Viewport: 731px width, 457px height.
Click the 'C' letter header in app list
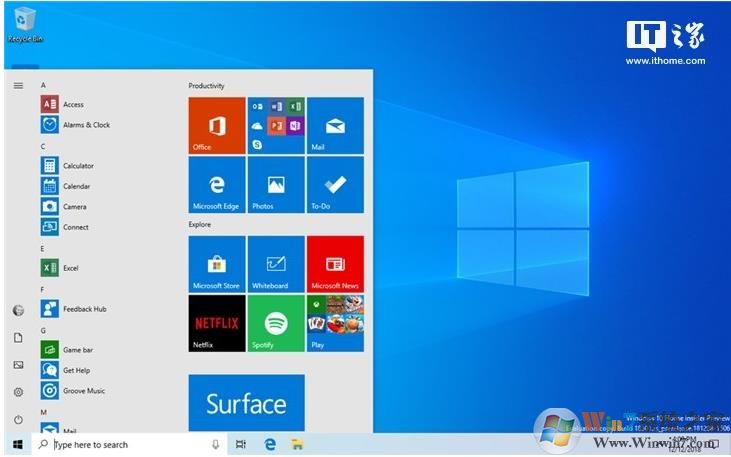43,146
